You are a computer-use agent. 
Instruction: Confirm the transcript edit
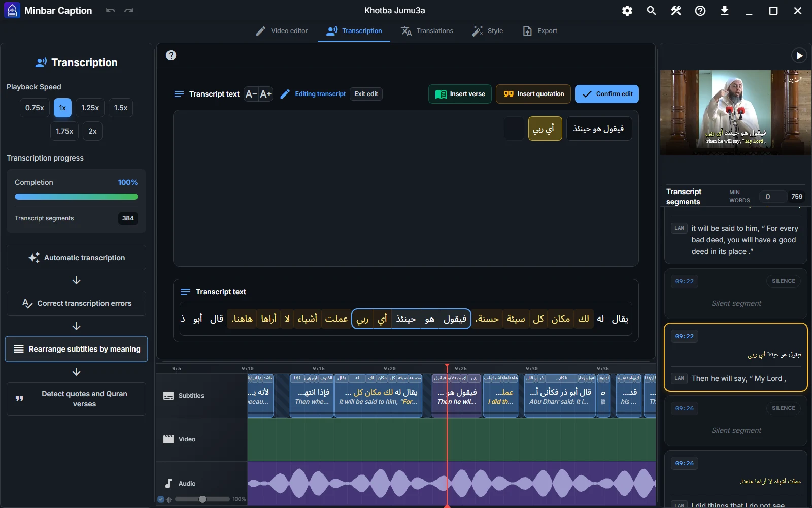pyautogui.click(x=607, y=94)
